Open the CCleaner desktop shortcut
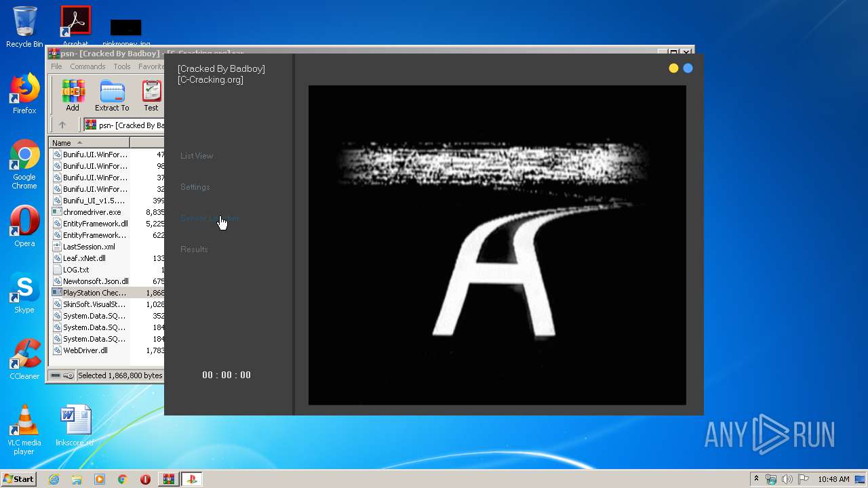 coord(24,359)
